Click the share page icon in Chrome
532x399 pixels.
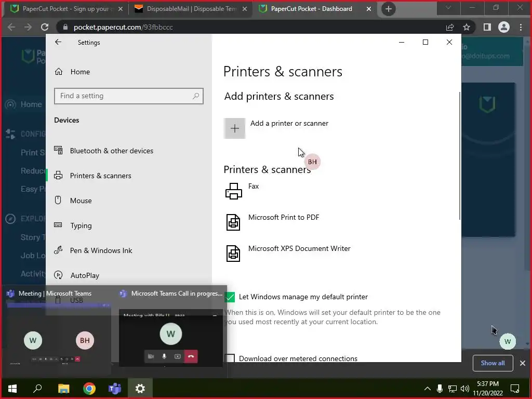pyautogui.click(x=450, y=27)
